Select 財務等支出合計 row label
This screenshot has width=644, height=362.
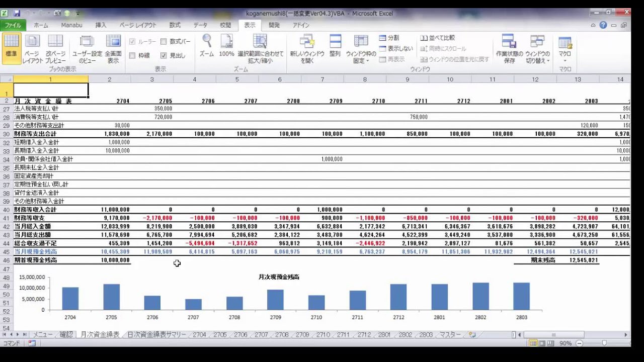pyautogui.click(x=35, y=134)
